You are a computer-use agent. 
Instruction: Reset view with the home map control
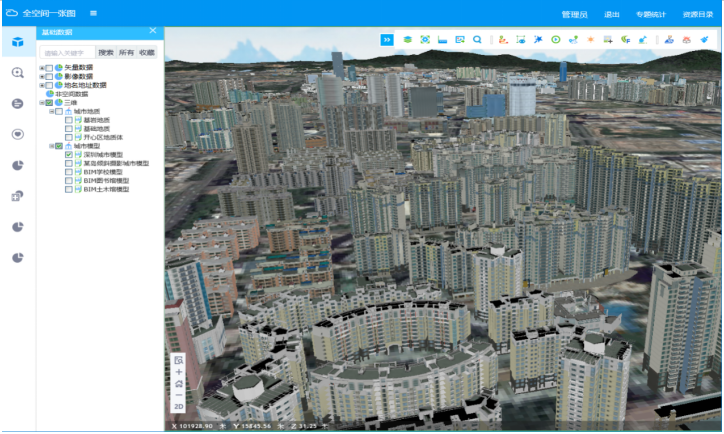[x=179, y=383]
